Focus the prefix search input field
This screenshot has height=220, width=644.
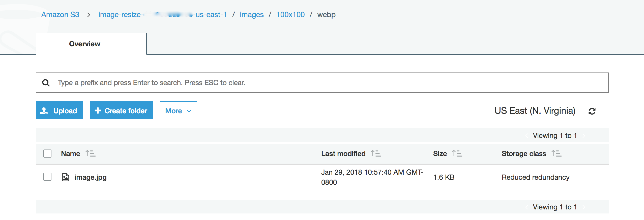322,83
